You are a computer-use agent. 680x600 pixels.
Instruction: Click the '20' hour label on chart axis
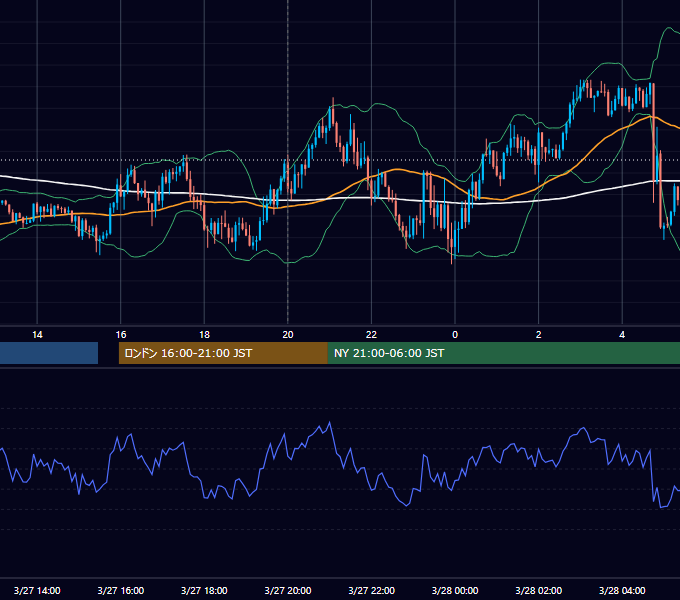pos(288,335)
